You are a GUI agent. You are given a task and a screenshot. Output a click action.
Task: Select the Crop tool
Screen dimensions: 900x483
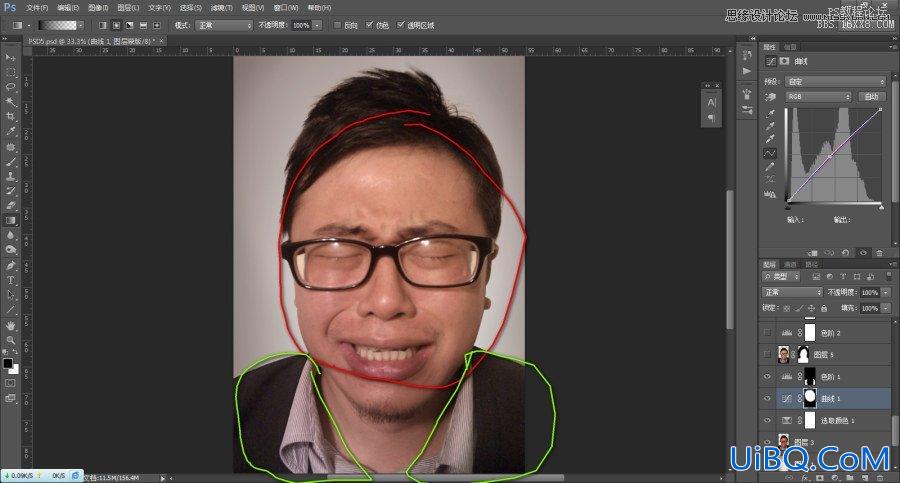click(x=10, y=117)
